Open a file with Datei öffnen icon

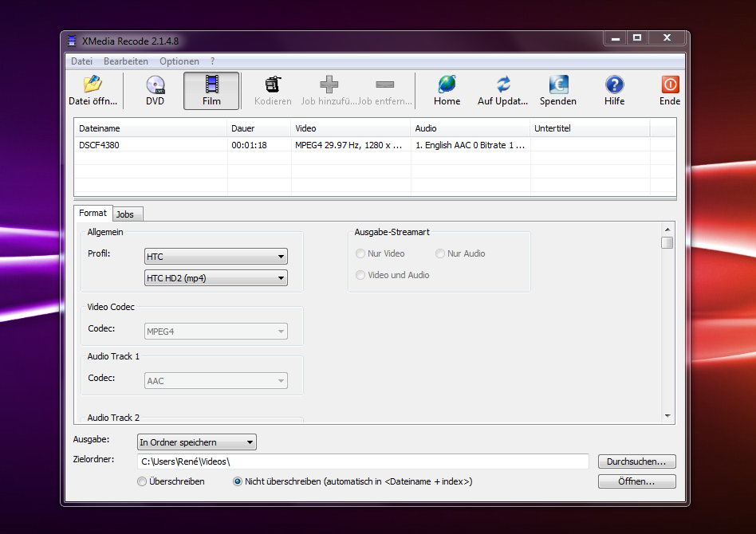93,84
